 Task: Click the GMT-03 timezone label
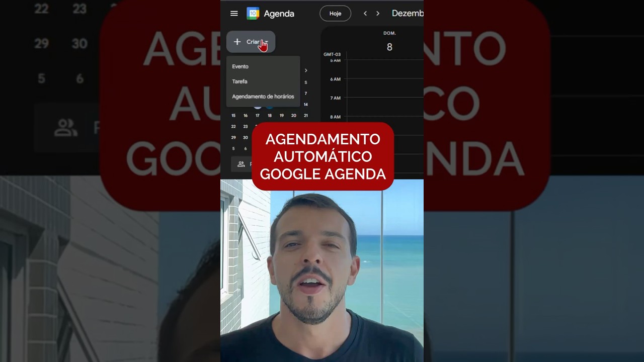click(x=332, y=54)
